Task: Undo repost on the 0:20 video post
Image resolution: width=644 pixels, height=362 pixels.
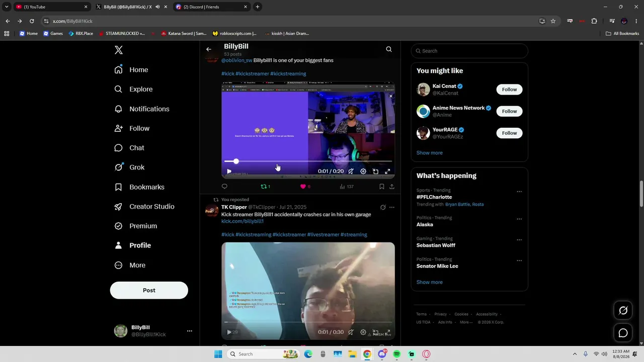Action: coord(265,187)
